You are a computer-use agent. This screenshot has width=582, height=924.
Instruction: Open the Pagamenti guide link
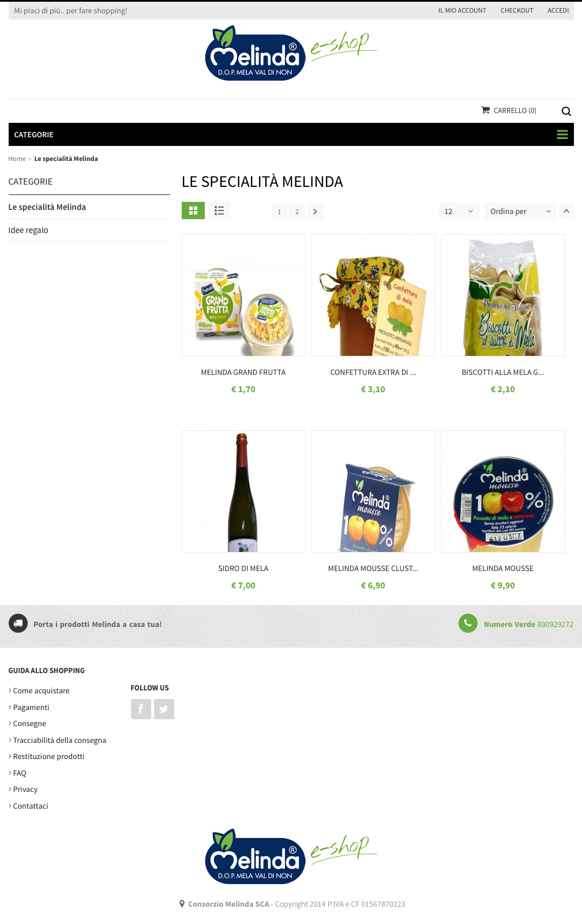click(31, 707)
